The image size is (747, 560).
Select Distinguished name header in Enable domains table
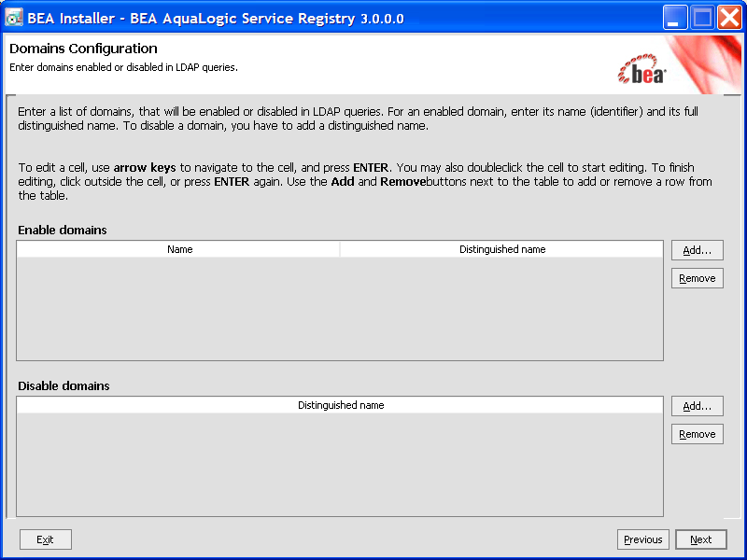click(501, 249)
